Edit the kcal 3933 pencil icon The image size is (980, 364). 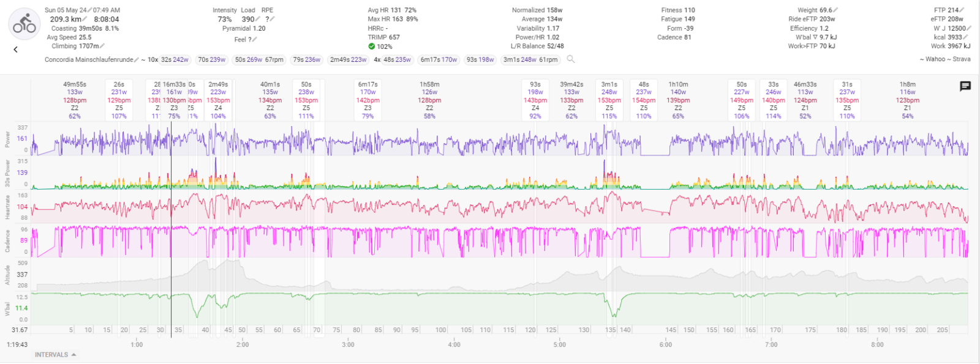(967, 37)
